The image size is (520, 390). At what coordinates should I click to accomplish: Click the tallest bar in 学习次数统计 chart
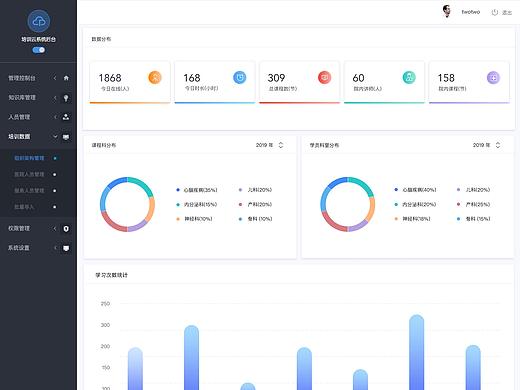416,352
